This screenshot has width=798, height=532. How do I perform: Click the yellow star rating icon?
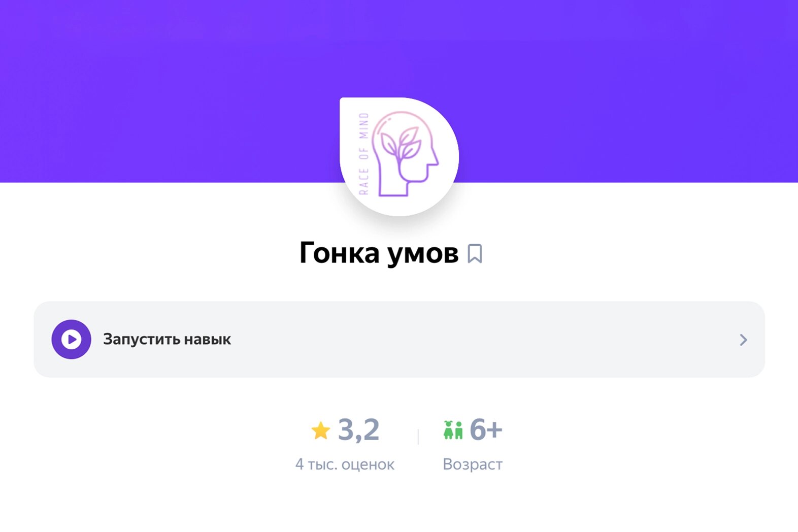click(x=320, y=430)
